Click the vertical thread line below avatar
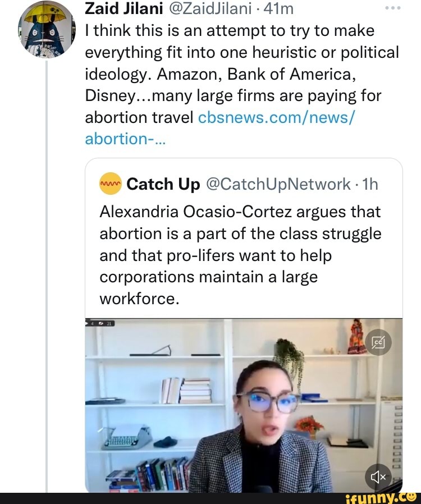Image resolution: width=421 pixels, height=504 pixels. click(47, 281)
